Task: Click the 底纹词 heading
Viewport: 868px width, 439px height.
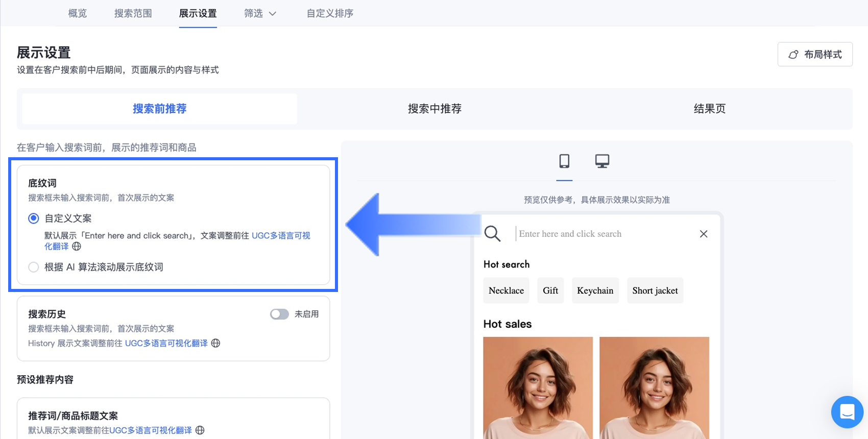Action: tap(42, 183)
